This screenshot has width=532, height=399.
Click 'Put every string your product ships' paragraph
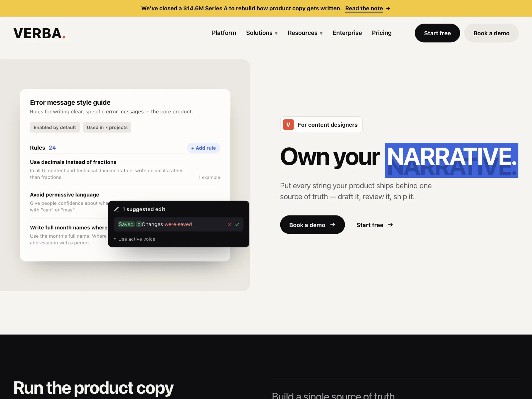point(356,191)
